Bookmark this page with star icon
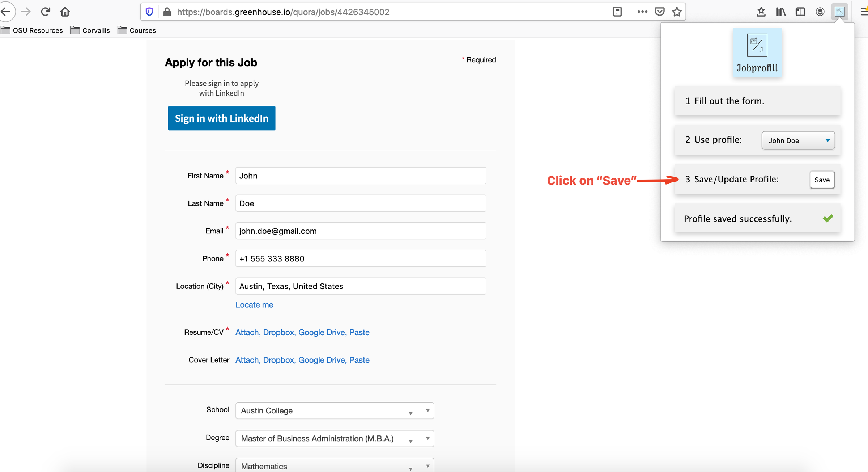Viewport: 868px width, 472px height. 677,12
